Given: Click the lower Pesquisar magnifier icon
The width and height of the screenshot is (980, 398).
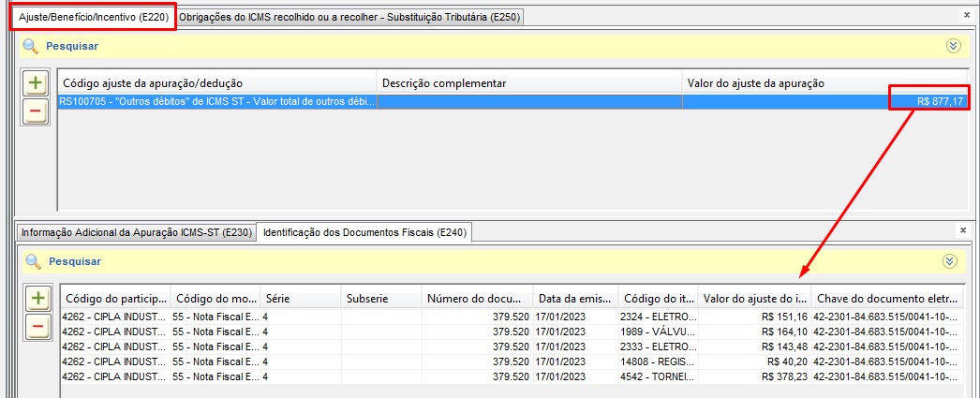Looking at the screenshot, I should pyautogui.click(x=33, y=261).
